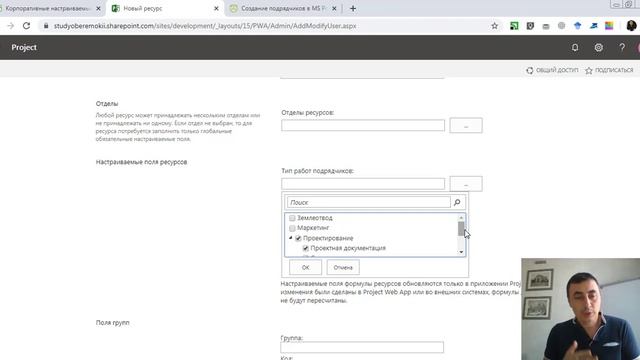
Task: Click the multicolored extension icon
Action: (609, 26)
